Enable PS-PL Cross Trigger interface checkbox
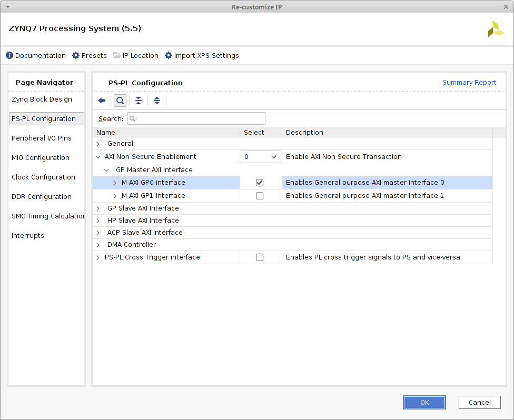Image resolution: width=514 pixels, height=420 pixels. [x=260, y=257]
